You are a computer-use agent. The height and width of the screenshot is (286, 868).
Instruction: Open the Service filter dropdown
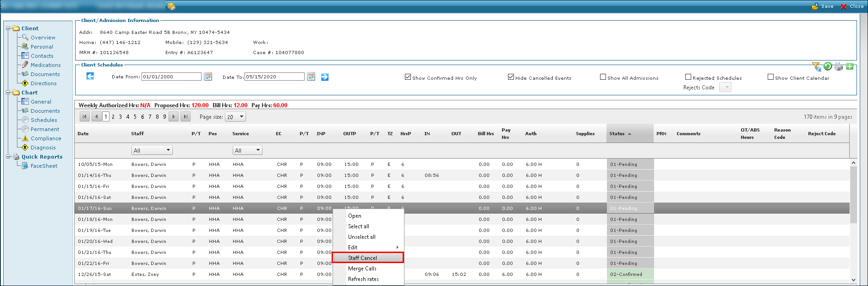point(258,150)
